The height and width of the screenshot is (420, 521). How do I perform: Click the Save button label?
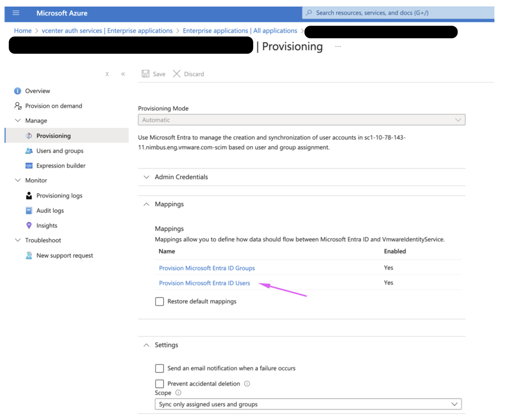click(x=159, y=74)
